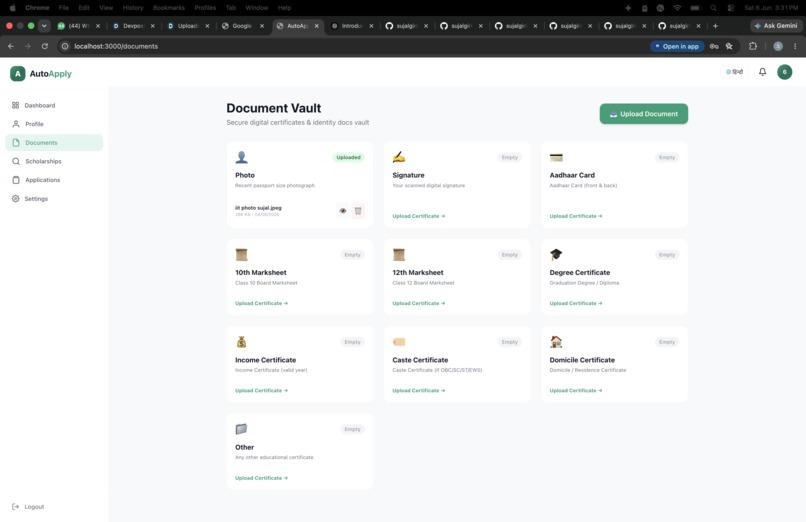The image size is (806, 522).
Task: Click the Ask Gemini button
Action: (x=776, y=26)
